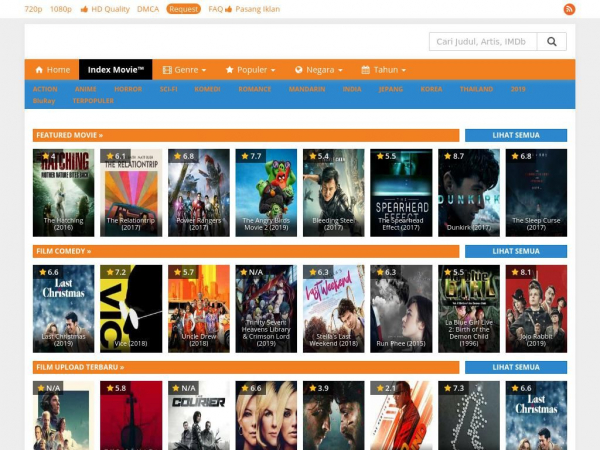600x450 pixels.
Task: Select the Index Movie tab
Action: pyautogui.click(x=116, y=70)
